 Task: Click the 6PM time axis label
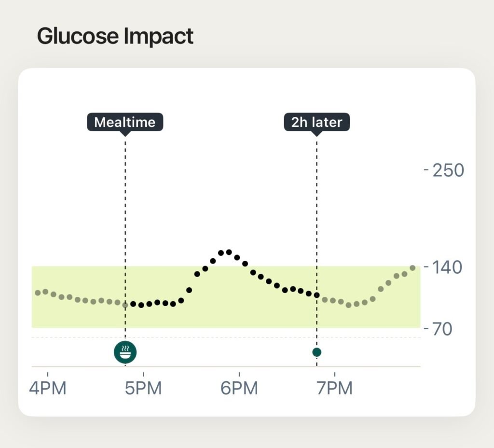(x=239, y=388)
